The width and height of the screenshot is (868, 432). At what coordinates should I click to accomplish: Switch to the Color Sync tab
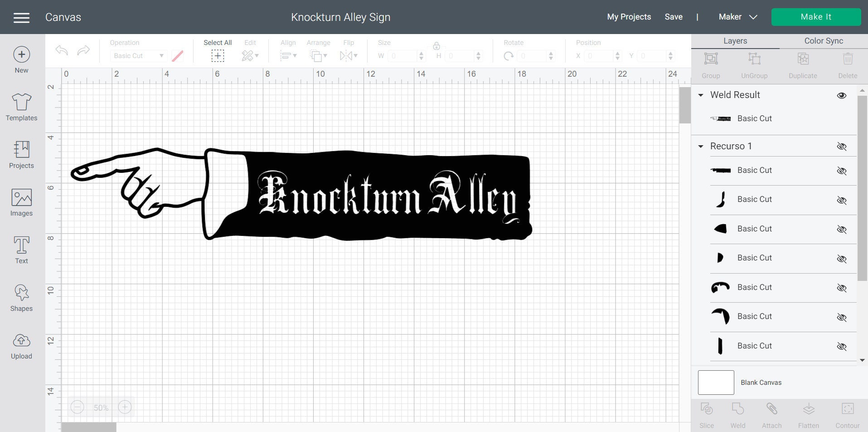(x=823, y=40)
